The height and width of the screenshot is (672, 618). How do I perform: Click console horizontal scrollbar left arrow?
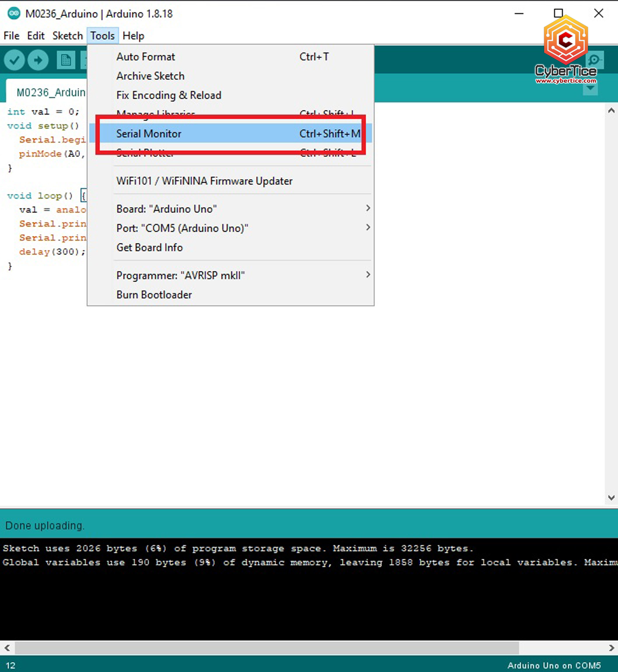7,648
